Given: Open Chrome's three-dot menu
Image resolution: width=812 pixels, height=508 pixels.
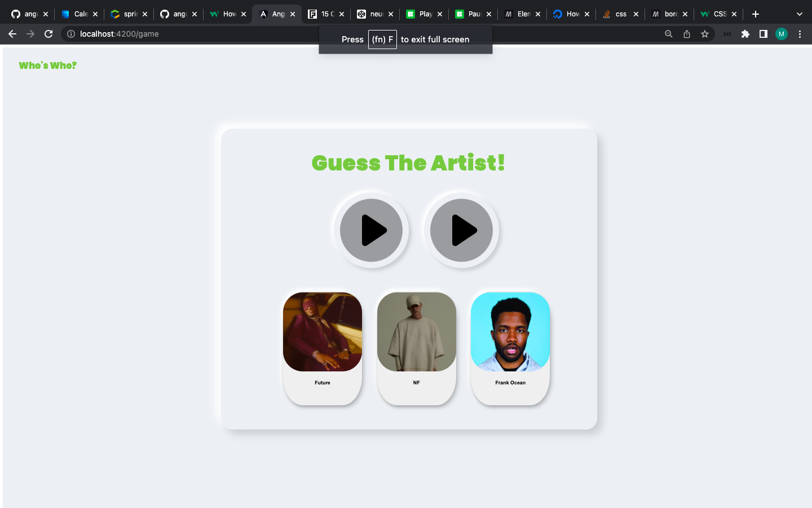Looking at the screenshot, I should [x=800, y=34].
